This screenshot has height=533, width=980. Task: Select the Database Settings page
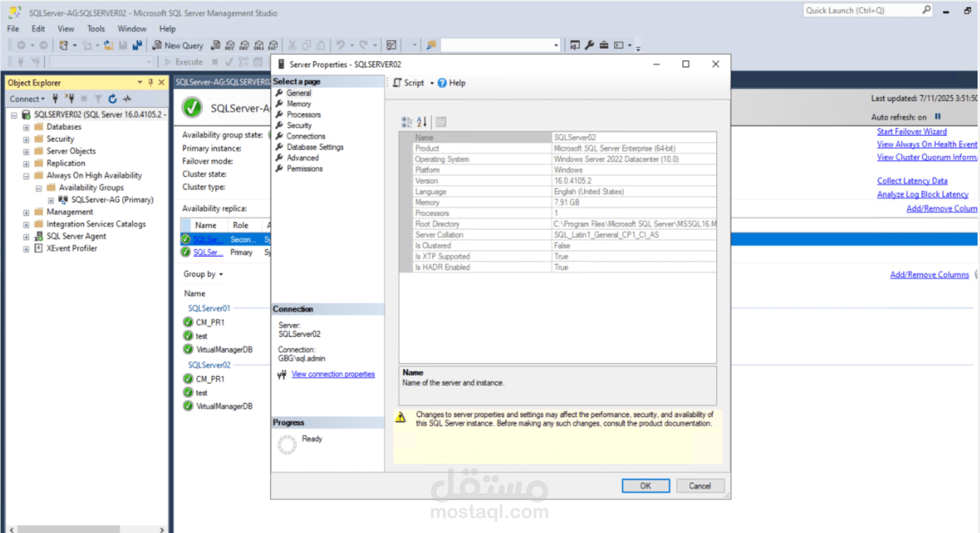pyautogui.click(x=315, y=147)
